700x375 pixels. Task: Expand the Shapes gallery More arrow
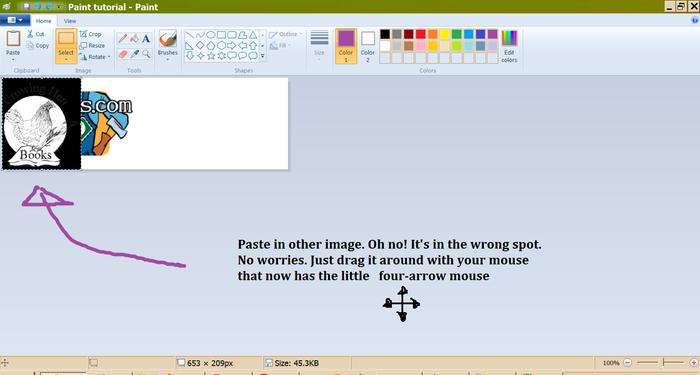262,56
